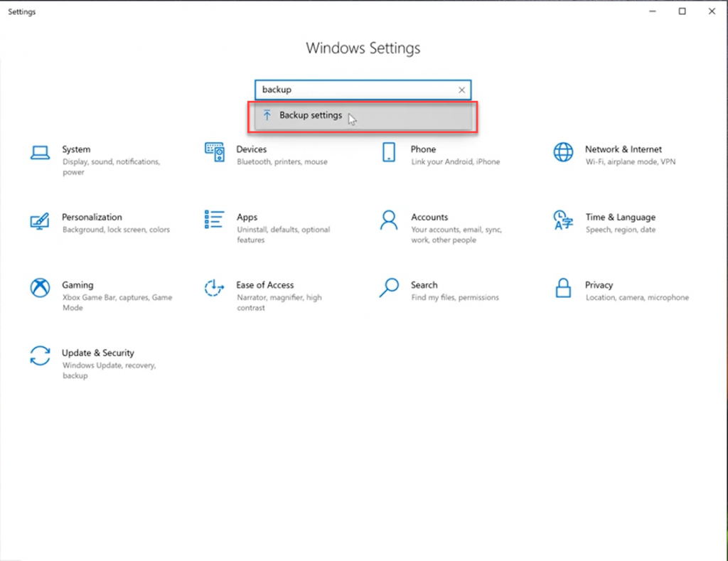Click 'Speech, region, date' text
The image size is (728, 561).
pyautogui.click(x=620, y=230)
